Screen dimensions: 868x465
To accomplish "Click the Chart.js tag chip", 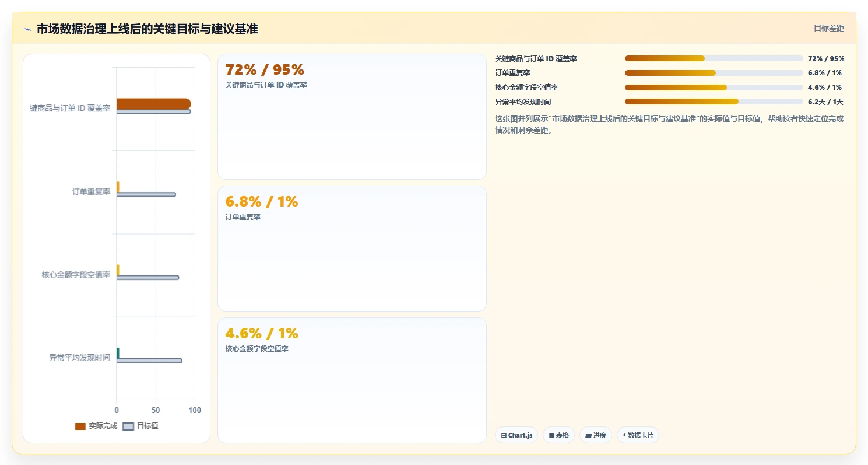I will pyautogui.click(x=517, y=435).
